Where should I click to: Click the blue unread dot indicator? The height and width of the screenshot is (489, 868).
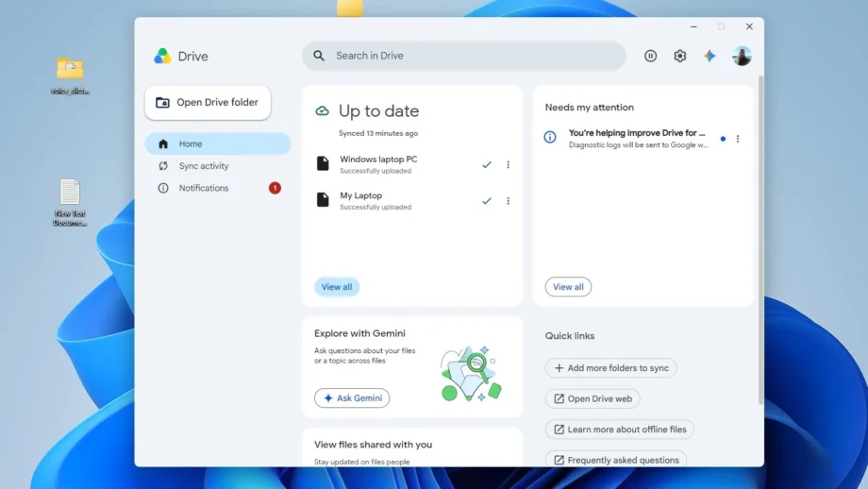click(x=723, y=139)
